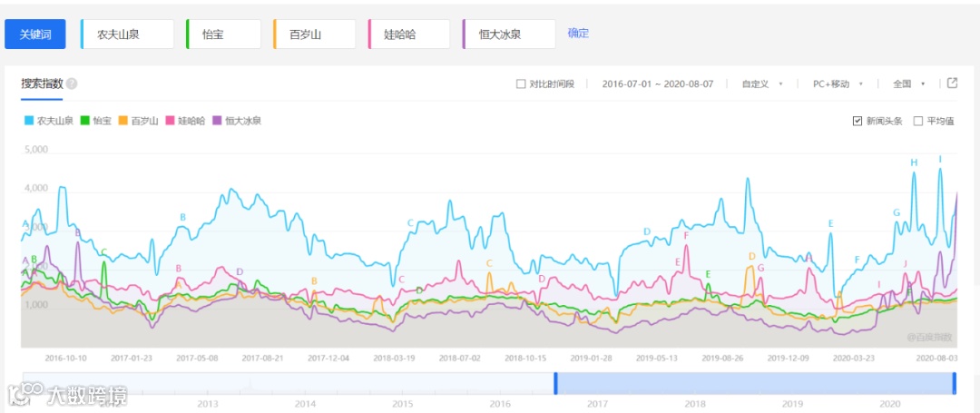
Task: Edit the 恒大冰泉 keyword field
Action: [509, 34]
